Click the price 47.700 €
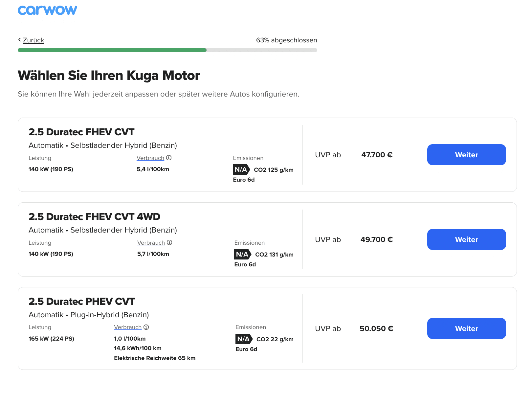Screen dimensions: 532x404 pos(377,155)
